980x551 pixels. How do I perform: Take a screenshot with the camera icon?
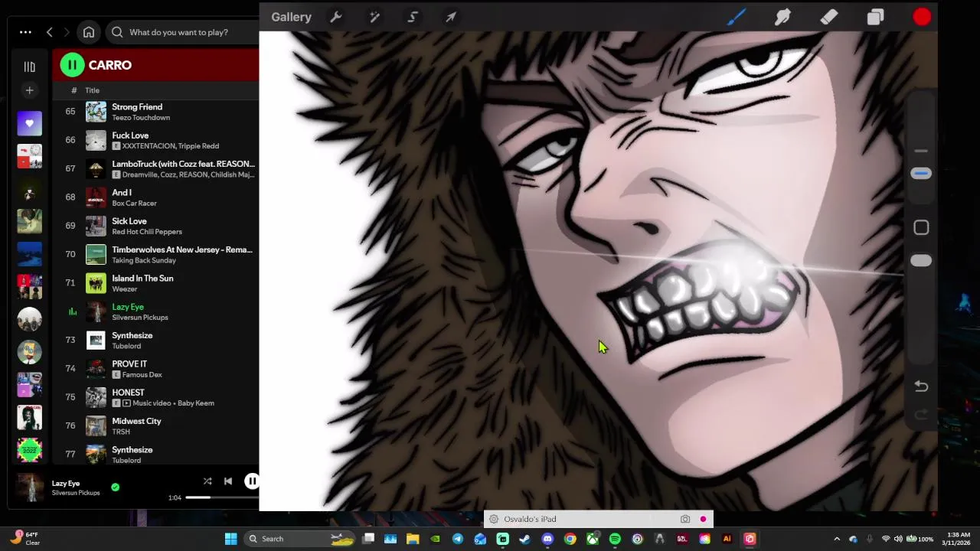tap(685, 519)
